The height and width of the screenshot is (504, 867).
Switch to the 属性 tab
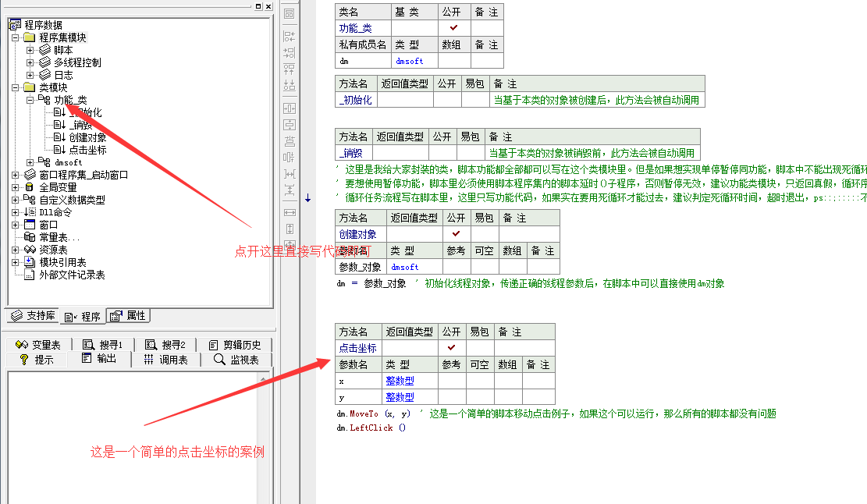[128, 315]
